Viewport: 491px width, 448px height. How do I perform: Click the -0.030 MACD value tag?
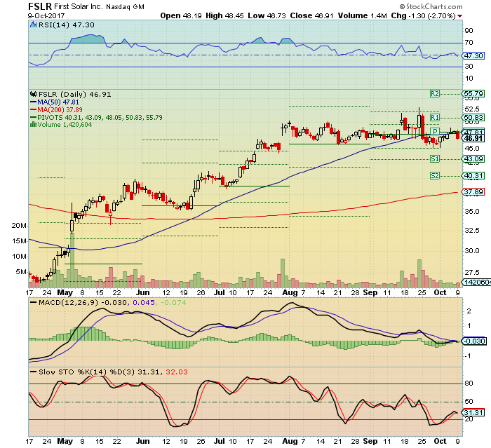pyautogui.click(x=474, y=341)
